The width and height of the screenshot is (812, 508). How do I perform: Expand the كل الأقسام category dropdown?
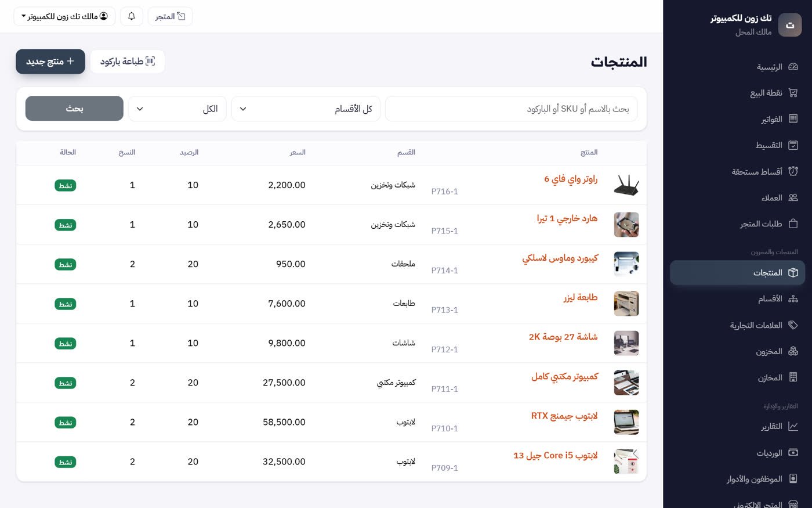[306, 109]
